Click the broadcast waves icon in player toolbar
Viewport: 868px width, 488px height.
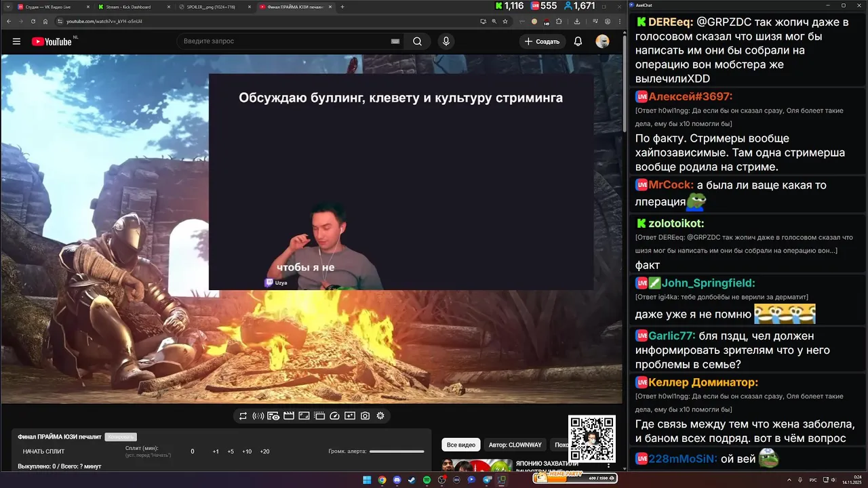(x=258, y=416)
